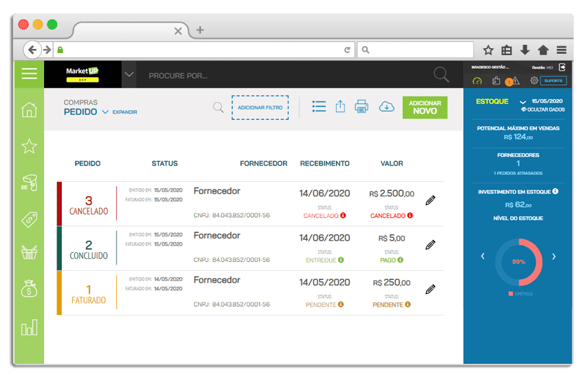Expand the PEDIDO section chevron
588x379 pixels.
pyautogui.click(x=105, y=112)
